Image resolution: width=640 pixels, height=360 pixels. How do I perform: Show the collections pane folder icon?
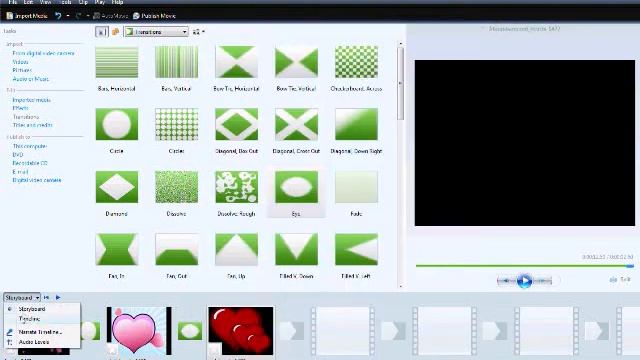point(116,31)
